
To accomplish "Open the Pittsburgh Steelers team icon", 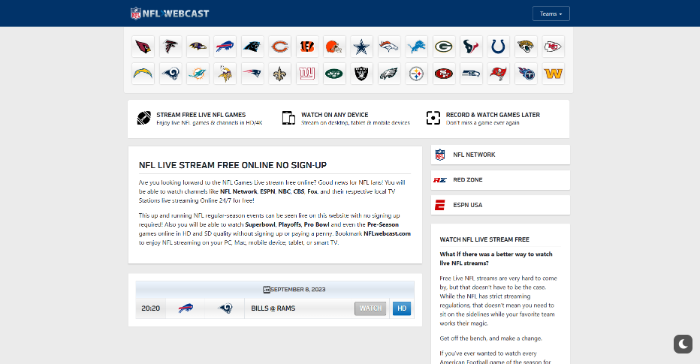I will pos(417,74).
